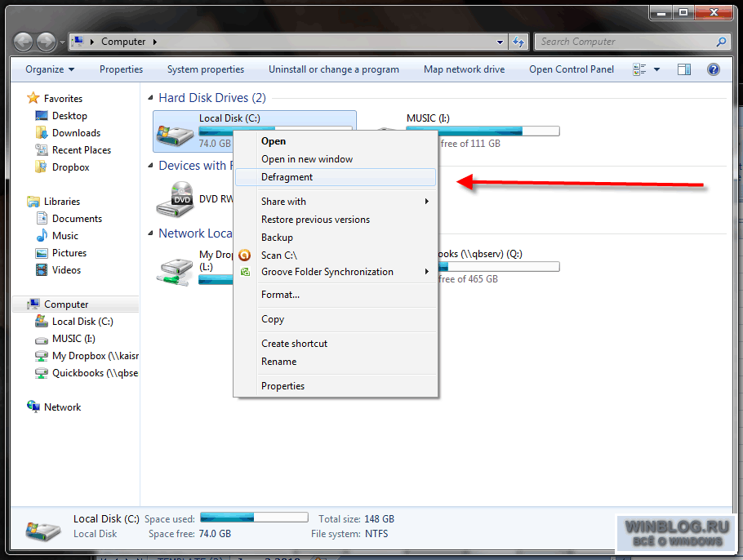The height and width of the screenshot is (560, 743).
Task: Click the Forward navigation arrow button
Action: pyautogui.click(x=47, y=42)
